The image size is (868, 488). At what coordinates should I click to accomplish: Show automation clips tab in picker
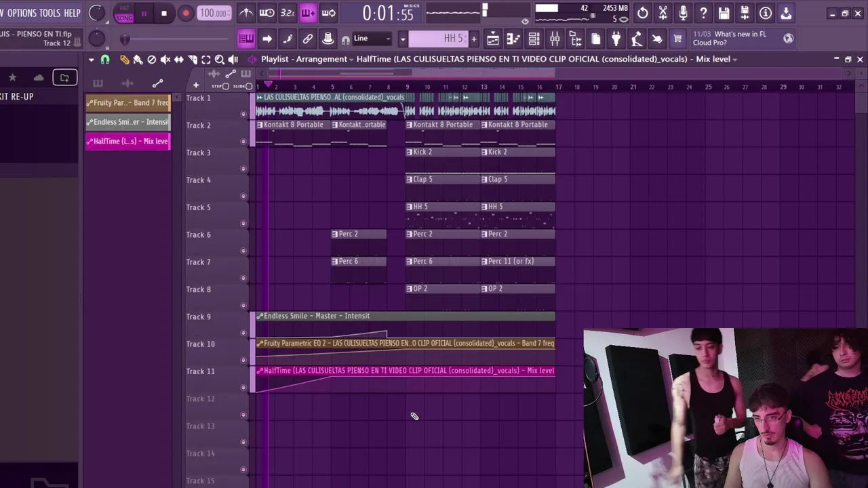click(157, 83)
